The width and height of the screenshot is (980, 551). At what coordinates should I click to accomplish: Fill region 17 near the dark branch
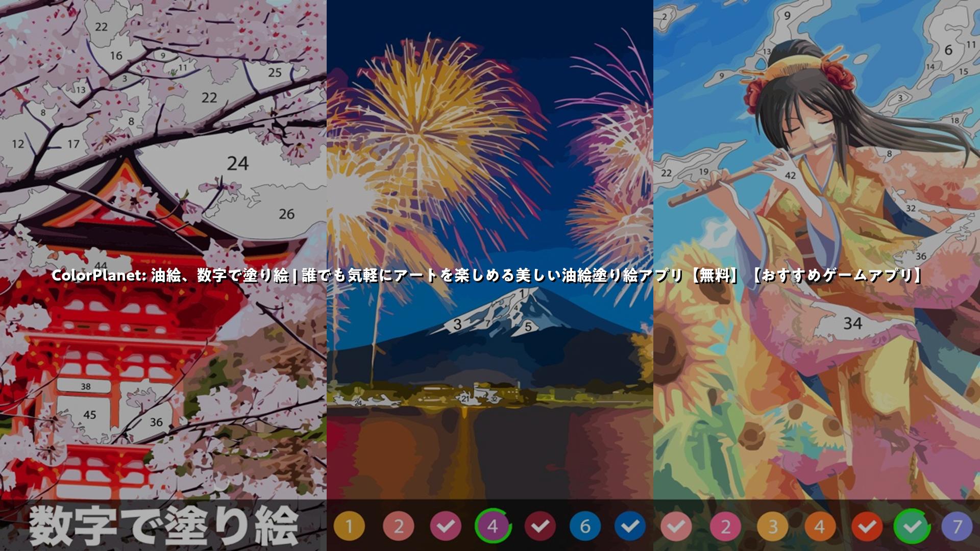pyautogui.click(x=73, y=144)
